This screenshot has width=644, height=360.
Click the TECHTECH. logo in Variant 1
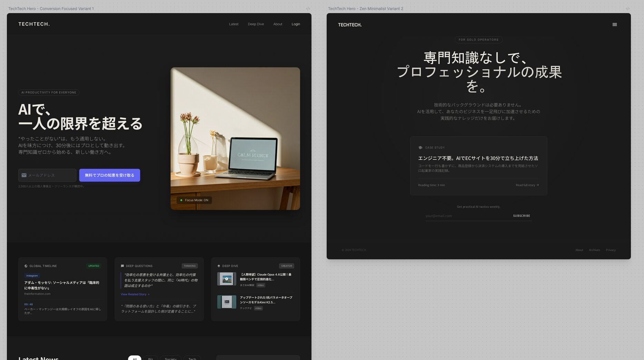click(x=34, y=24)
